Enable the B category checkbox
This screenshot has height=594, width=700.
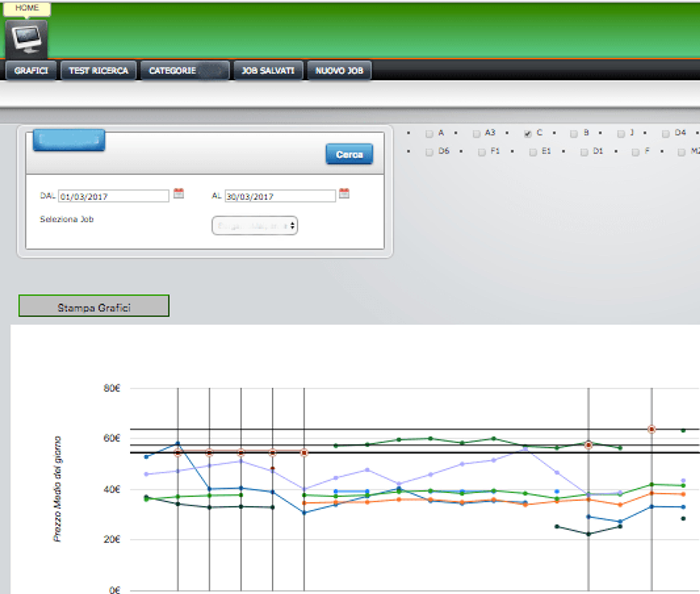(574, 134)
